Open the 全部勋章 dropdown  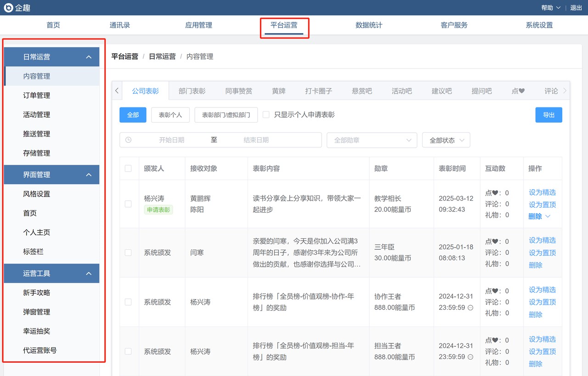372,140
